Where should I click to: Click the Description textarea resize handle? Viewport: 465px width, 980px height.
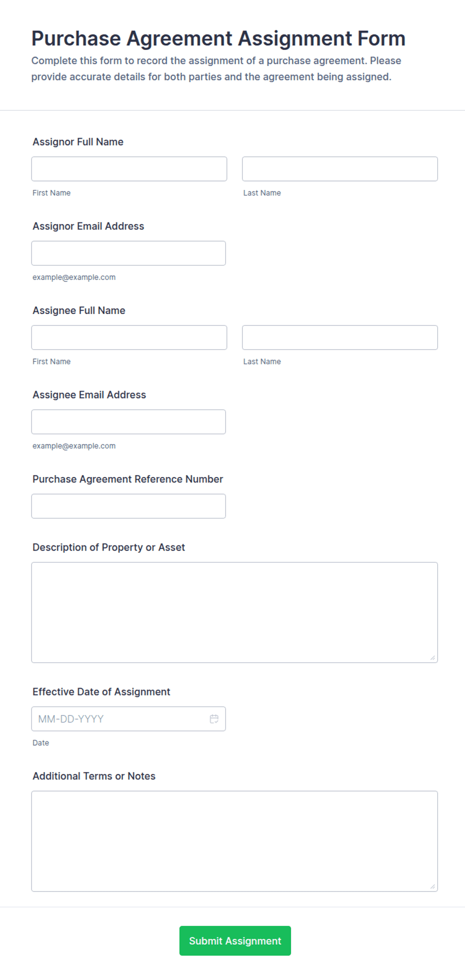click(x=432, y=657)
